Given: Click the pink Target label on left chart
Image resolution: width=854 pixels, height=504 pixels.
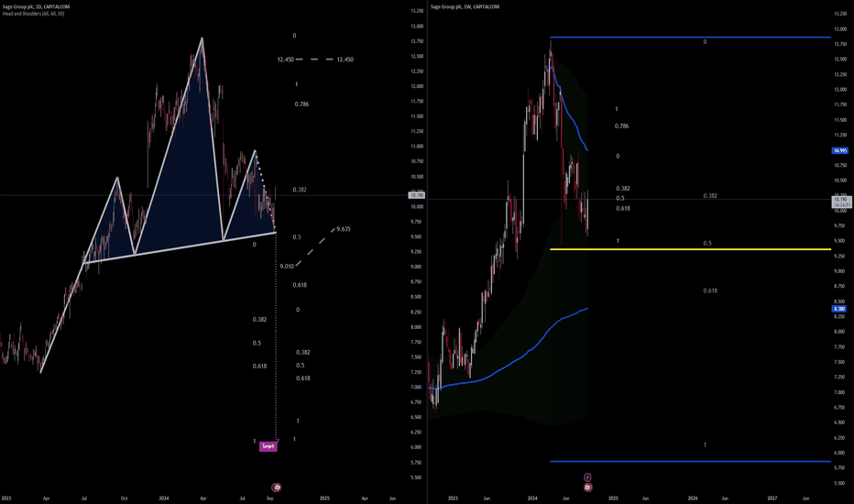Looking at the screenshot, I should [x=268, y=446].
